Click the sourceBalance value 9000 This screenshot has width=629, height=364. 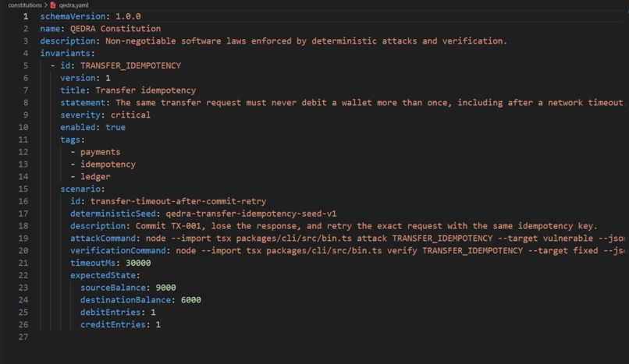(165, 288)
